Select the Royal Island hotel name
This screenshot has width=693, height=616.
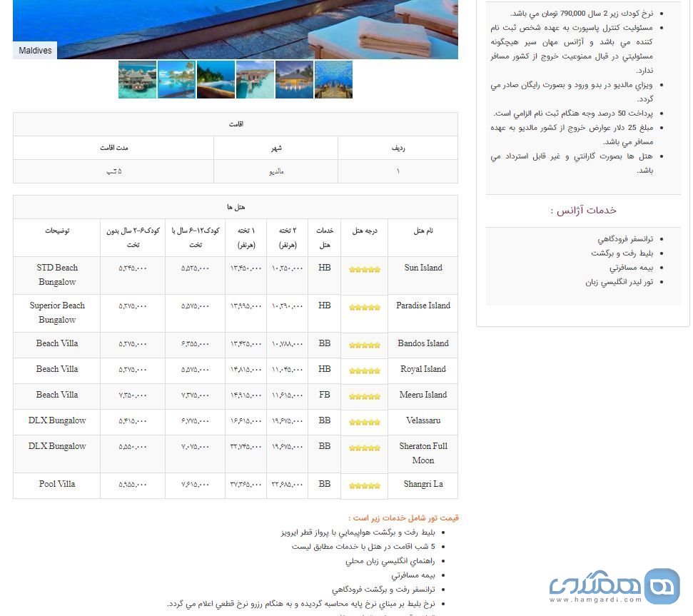coord(423,370)
